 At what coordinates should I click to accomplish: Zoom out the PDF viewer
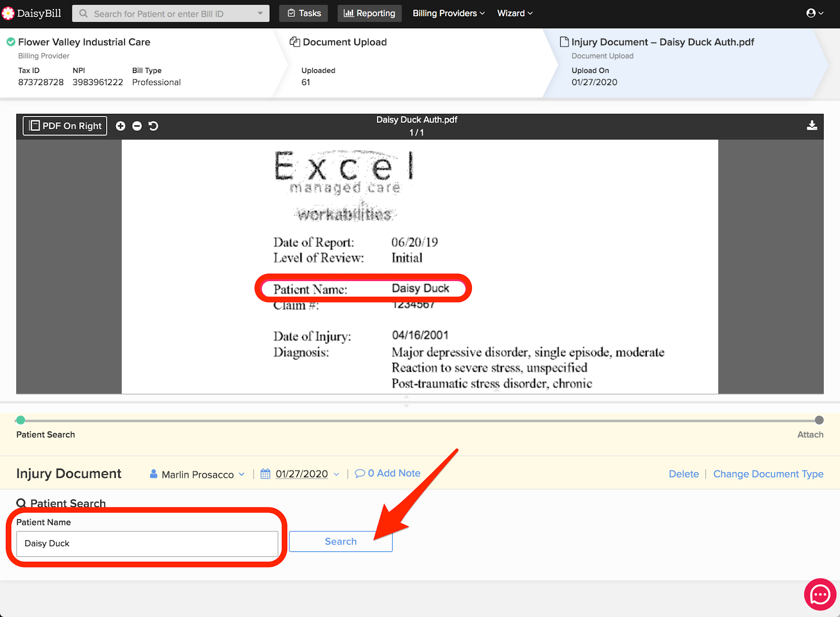click(x=137, y=126)
